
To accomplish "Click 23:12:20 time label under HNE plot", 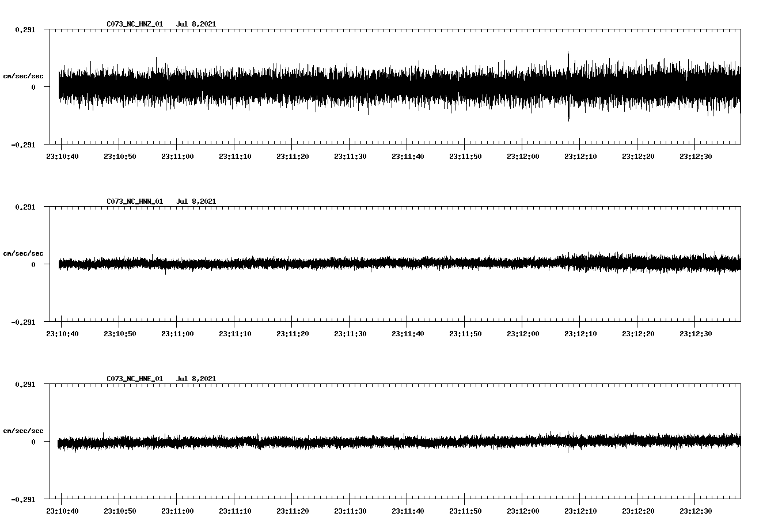I will (637, 511).
